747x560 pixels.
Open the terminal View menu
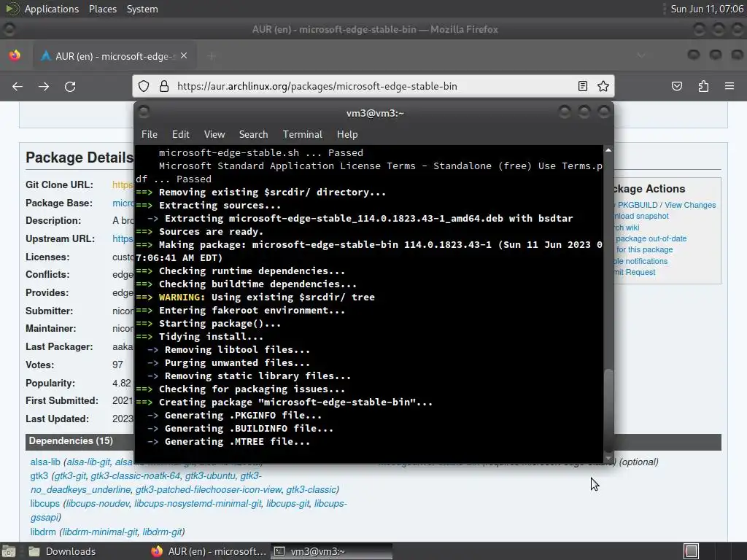tap(214, 134)
